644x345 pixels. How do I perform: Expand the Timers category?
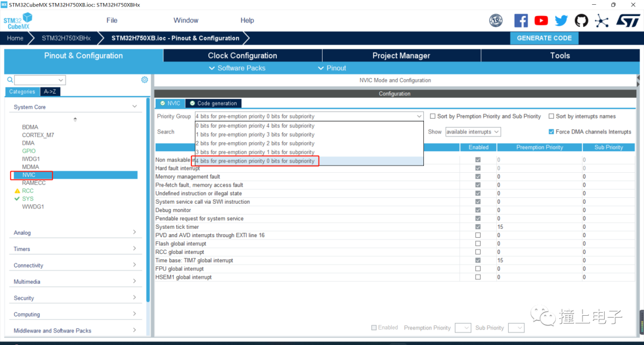134,248
